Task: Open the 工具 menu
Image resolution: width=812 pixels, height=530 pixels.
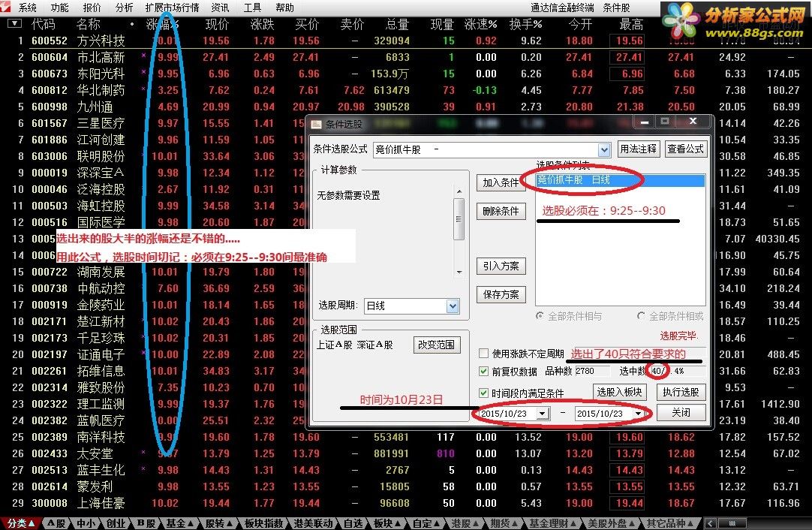Action: pyautogui.click(x=252, y=8)
